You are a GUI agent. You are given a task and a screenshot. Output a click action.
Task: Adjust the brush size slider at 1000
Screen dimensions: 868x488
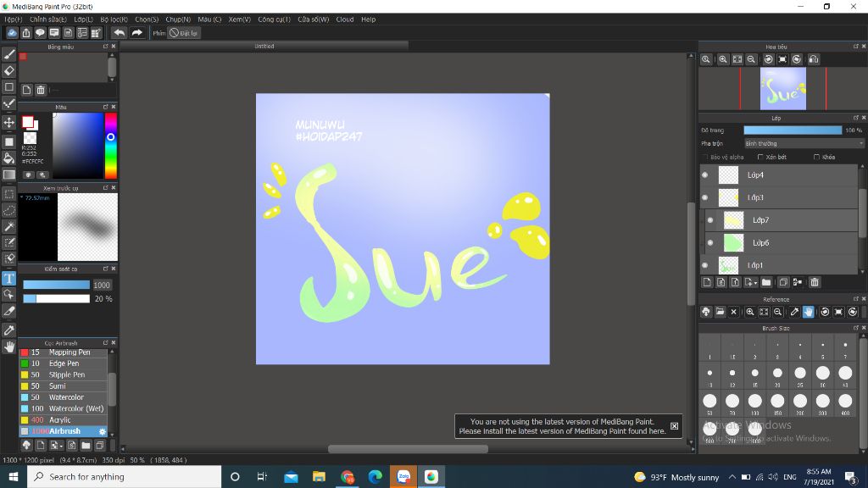pos(56,285)
